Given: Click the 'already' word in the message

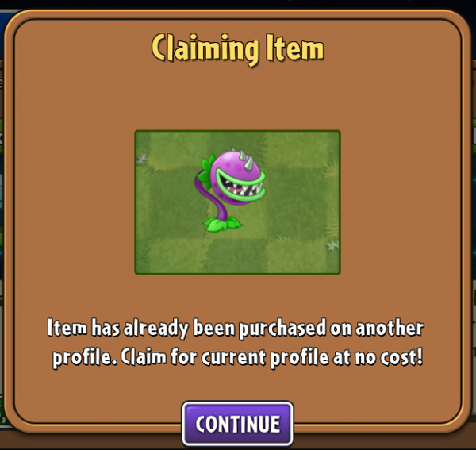Looking at the screenshot, I should click(x=156, y=329).
